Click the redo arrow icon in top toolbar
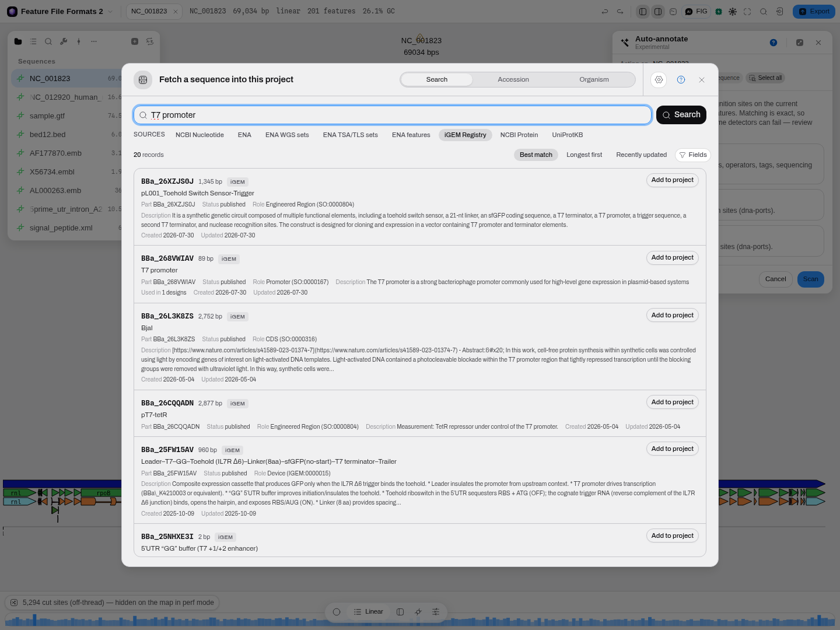 click(x=620, y=11)
